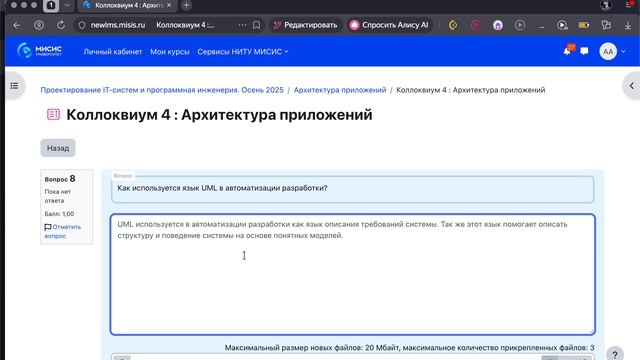Open tab group counter showing 1
Image resolution: width=640 pixels, height=360 pixels.
51,5
